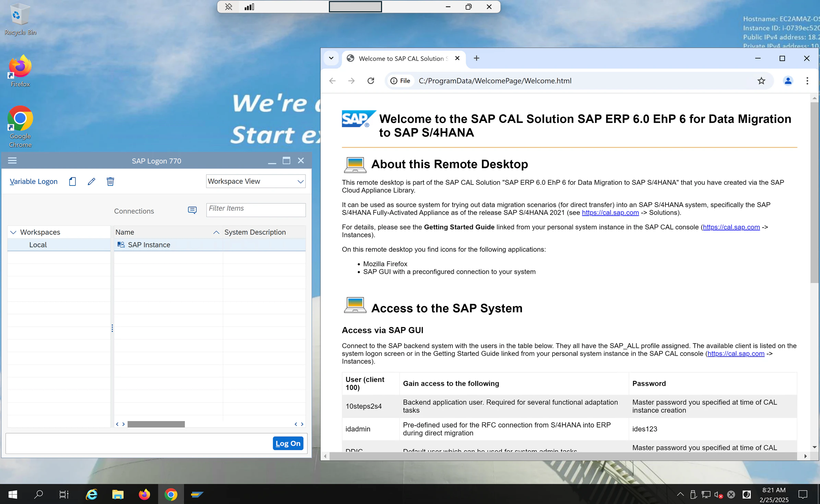Screen dimensions: 820x504
Task: Click the pencil edit icon in SAP Logon
Action: (91, 181)
